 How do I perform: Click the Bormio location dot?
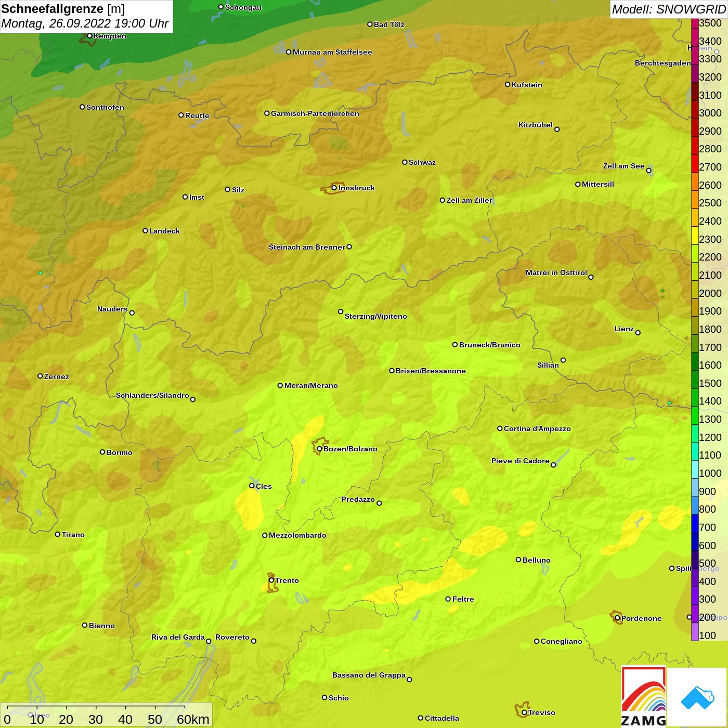tap(102, 452)
